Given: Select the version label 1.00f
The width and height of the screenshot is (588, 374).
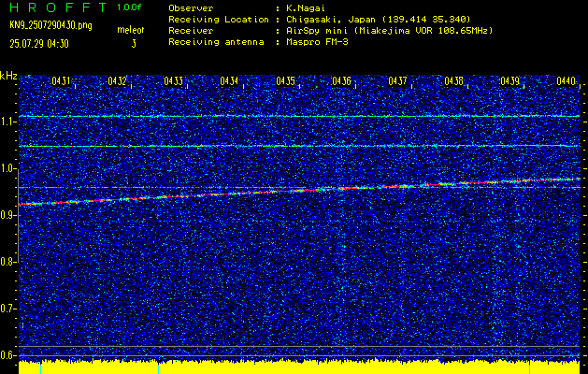Looking at the screenshot, I should 129,7.
